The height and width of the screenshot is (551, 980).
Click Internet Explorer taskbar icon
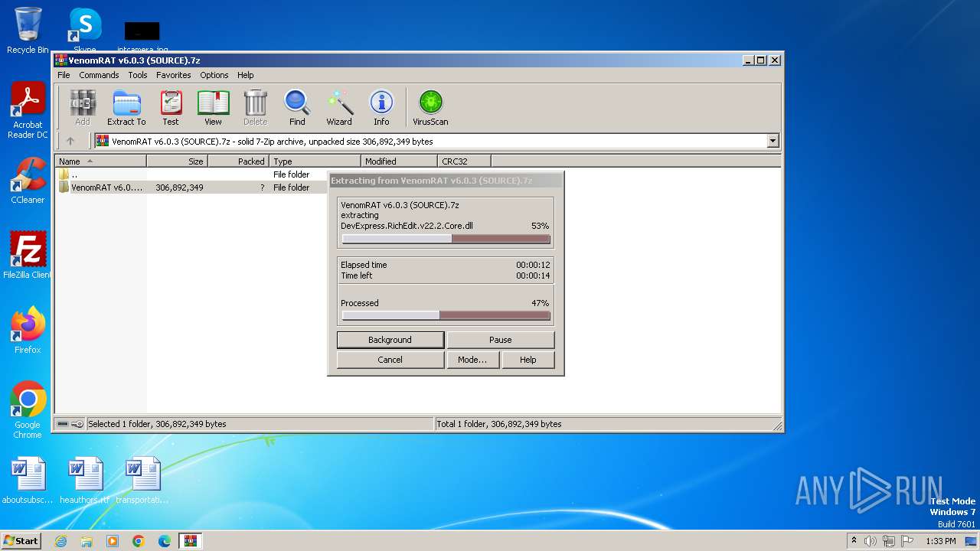[60, 541]
